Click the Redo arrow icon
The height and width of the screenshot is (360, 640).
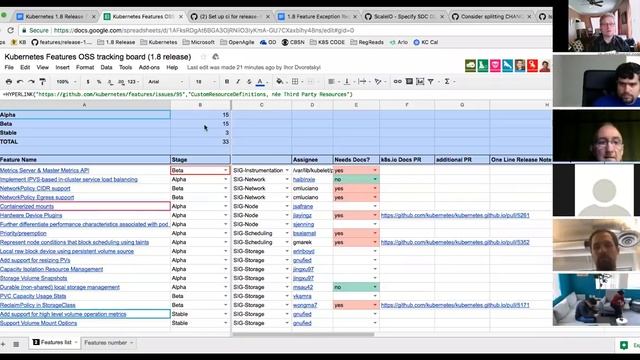tap(31, 82)
